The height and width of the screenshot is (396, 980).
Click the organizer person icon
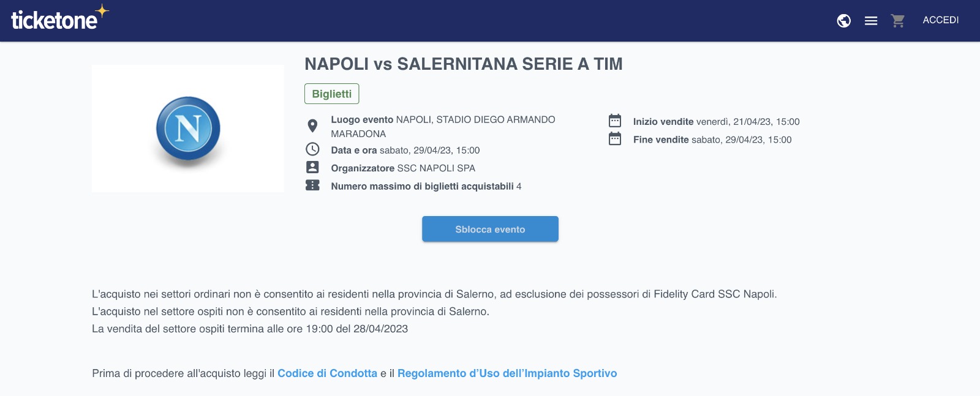[x=312, y=167]
